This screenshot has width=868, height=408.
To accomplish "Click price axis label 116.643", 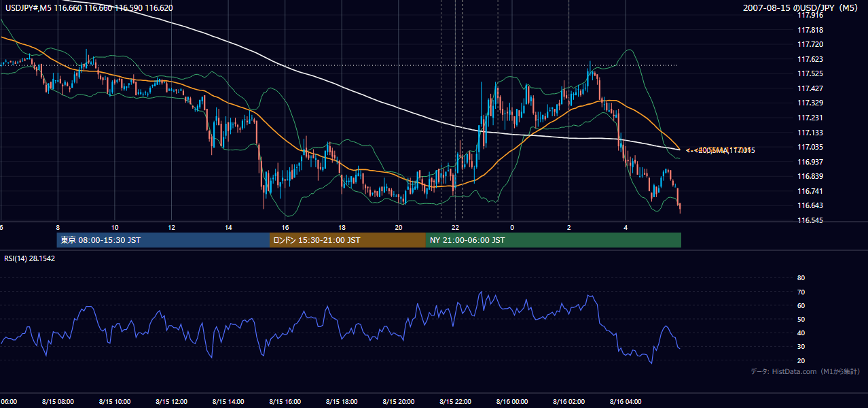I will click(x=810, y=206).
